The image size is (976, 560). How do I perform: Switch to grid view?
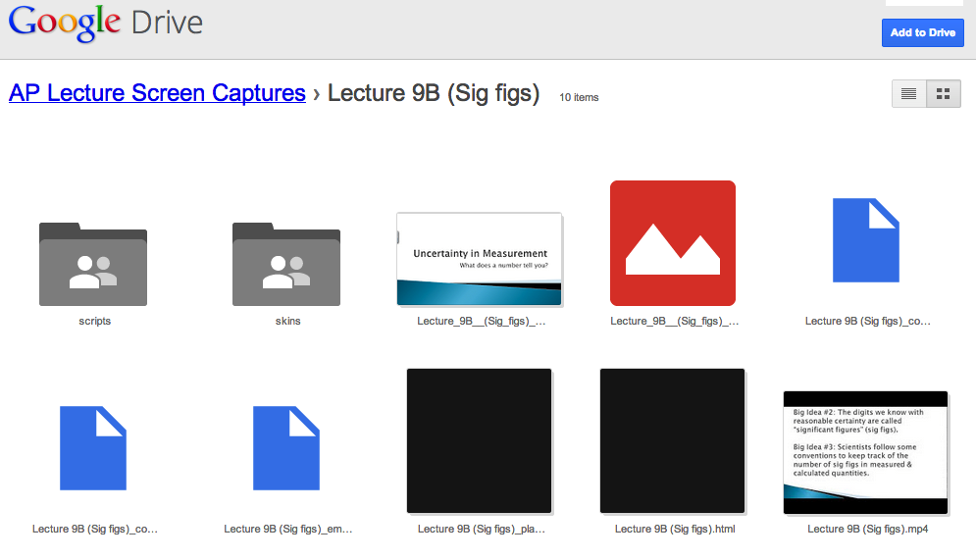tap(944, 94)
